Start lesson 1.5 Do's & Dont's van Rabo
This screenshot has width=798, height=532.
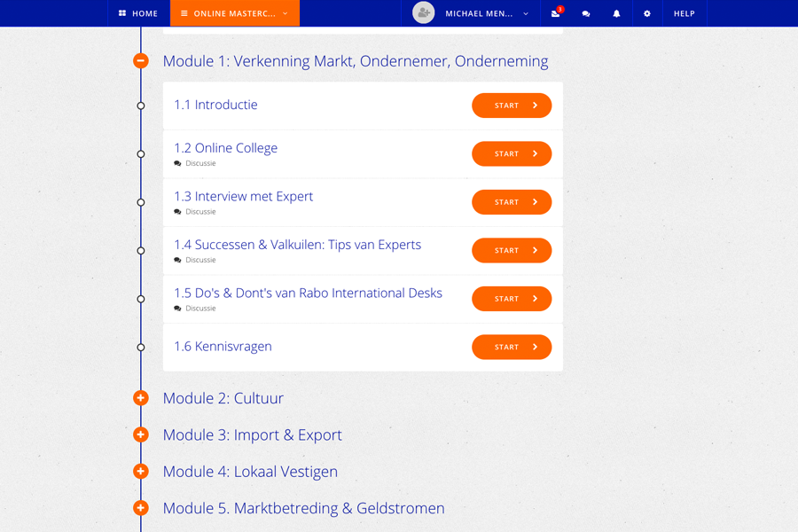pyautogui.click(x=512, y=299)
